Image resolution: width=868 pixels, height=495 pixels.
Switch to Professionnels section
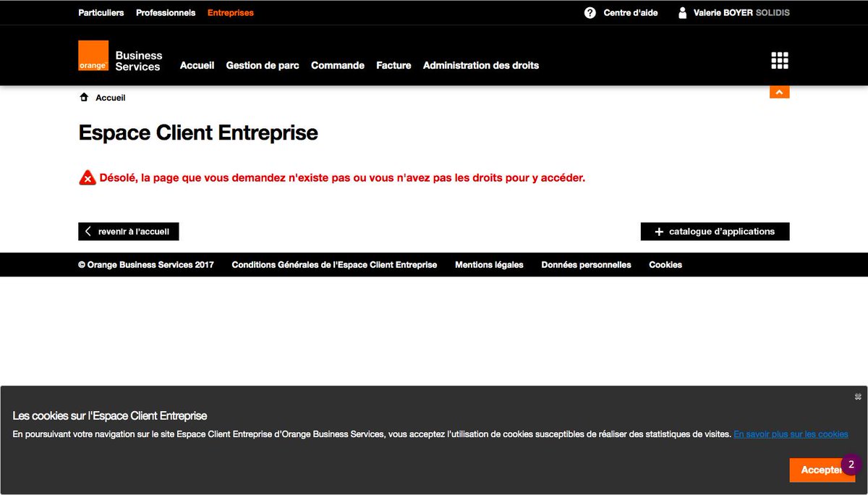pos(166,13)
